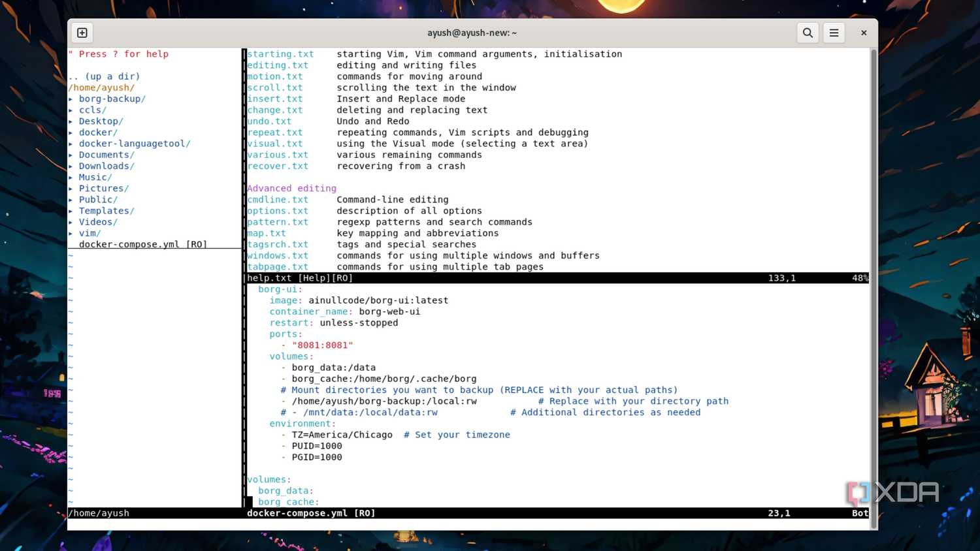This screenshot has width=980, height=551.
Task: Place cursor on 'unless-stopped' restart value
Action: point(359,323)
